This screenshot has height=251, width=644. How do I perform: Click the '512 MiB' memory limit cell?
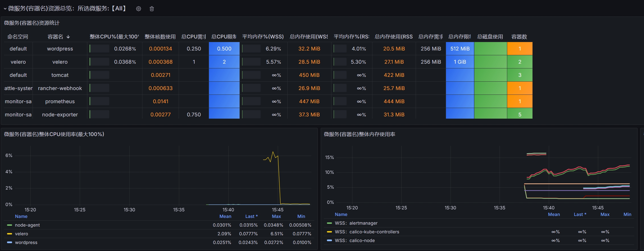coord(460,49)
